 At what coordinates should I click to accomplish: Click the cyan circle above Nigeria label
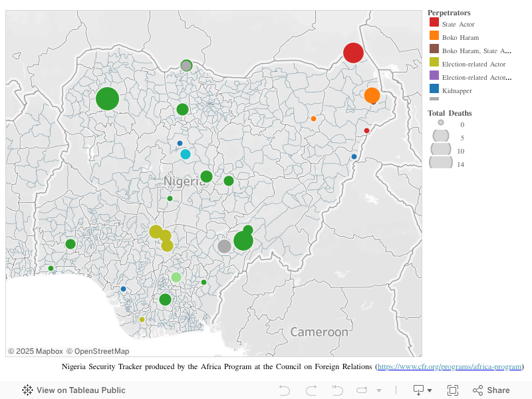click(186, 154)
